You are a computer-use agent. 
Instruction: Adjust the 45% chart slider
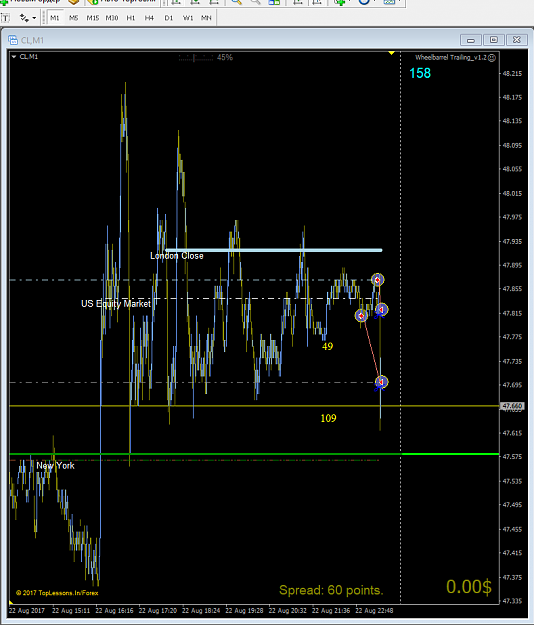coord(196,58)
